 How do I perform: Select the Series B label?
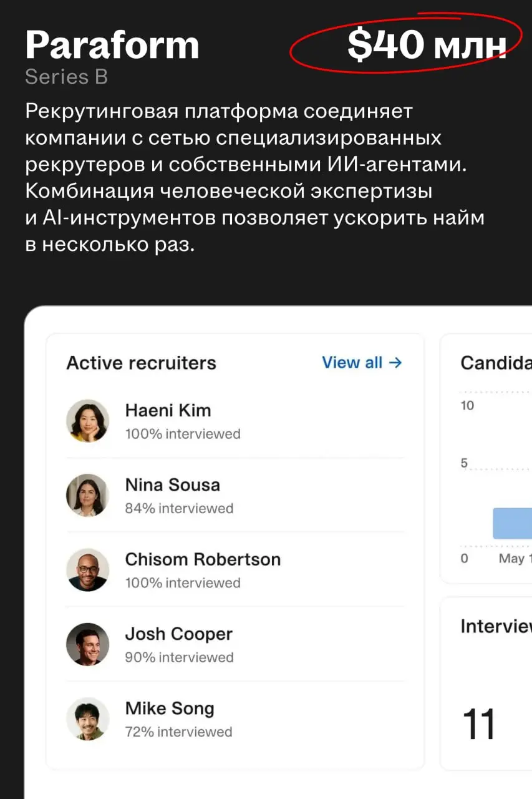point(66,77)
